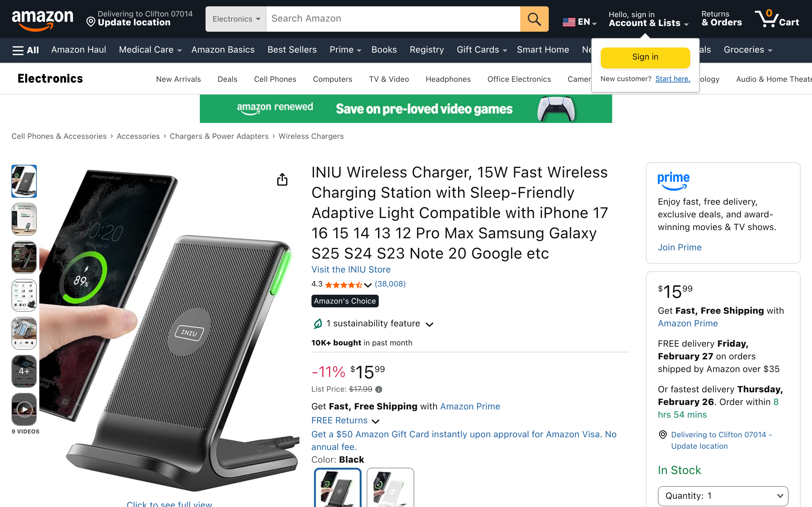Open Best Sellers in navigation bar
812x507 pixels.
292,50
